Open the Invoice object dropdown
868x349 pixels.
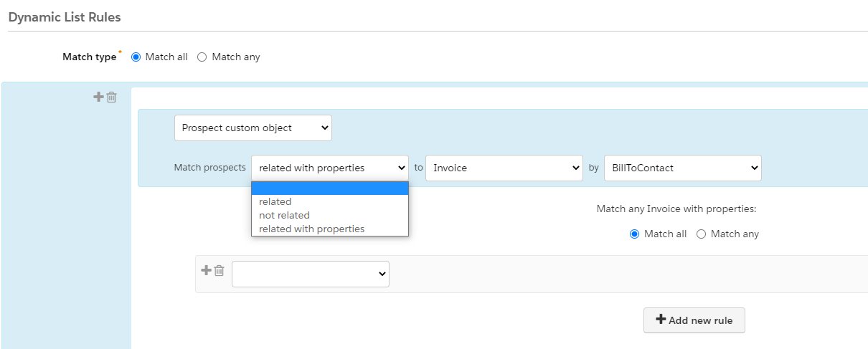click(504, 168)
